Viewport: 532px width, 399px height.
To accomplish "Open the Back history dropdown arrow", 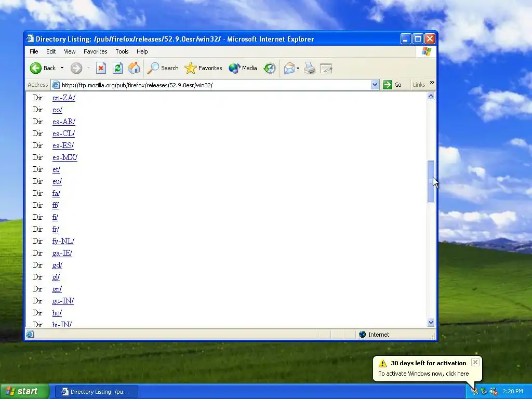I will 62,68.
